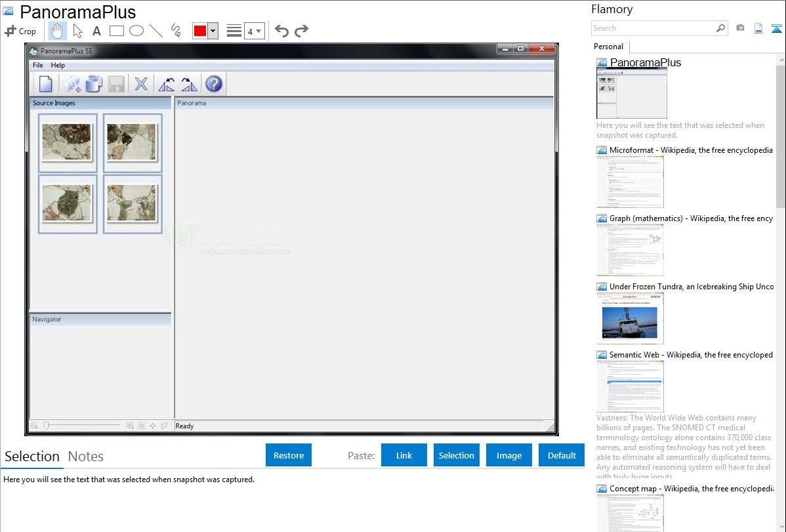786x532 pixels.
Task: Click the Delete X icon
Action: 141,84
